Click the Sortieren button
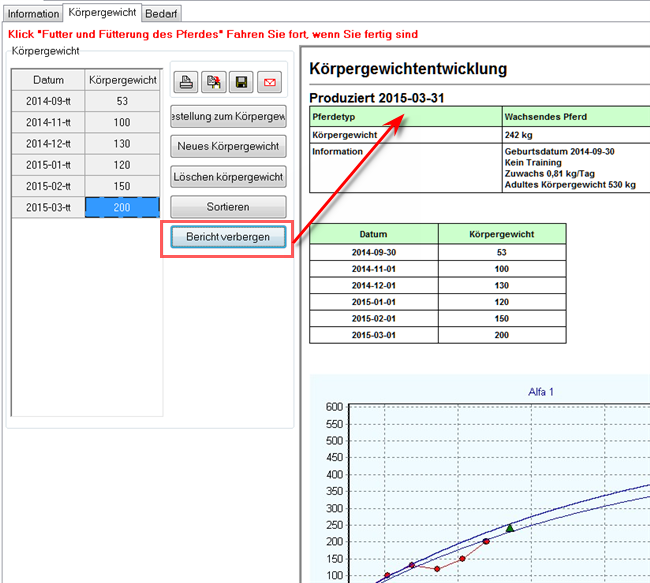This screenshot has height=583, width=650. 228,207
